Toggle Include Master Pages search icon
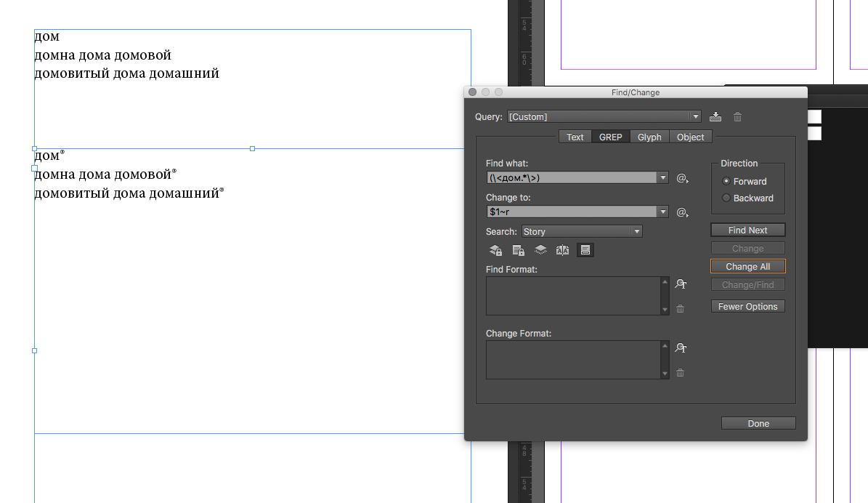This screenshot has height=503, width=868. [562, 250]
